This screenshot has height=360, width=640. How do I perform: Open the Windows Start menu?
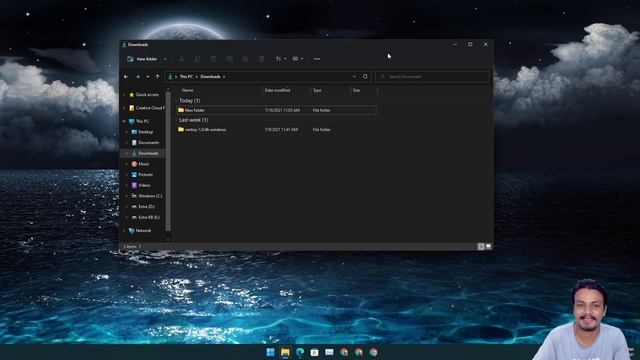click(270, 352)
